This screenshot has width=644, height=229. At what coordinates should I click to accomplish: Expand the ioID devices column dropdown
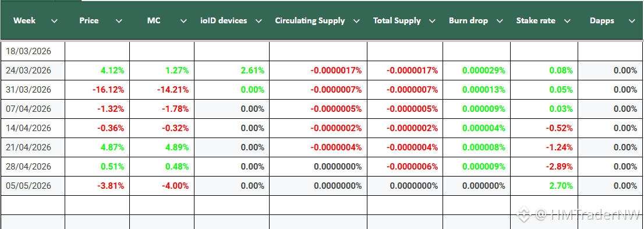pyautogui.click(x=259, y=21)
